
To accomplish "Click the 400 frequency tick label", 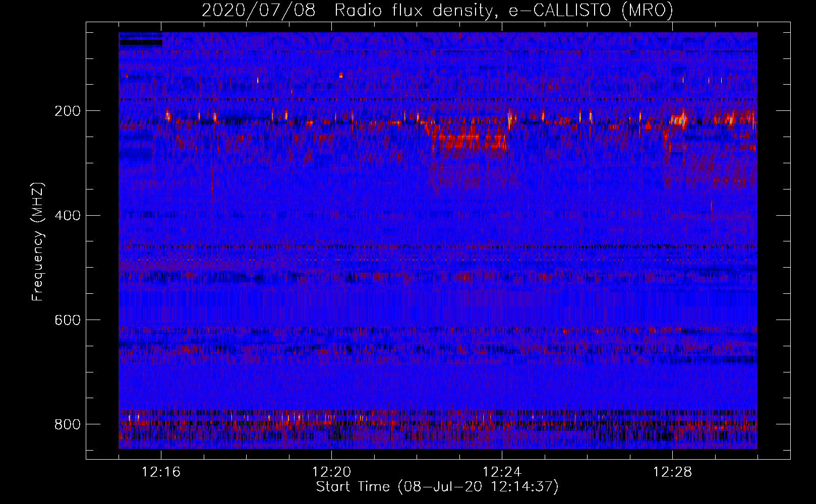I will click(68, 216).
